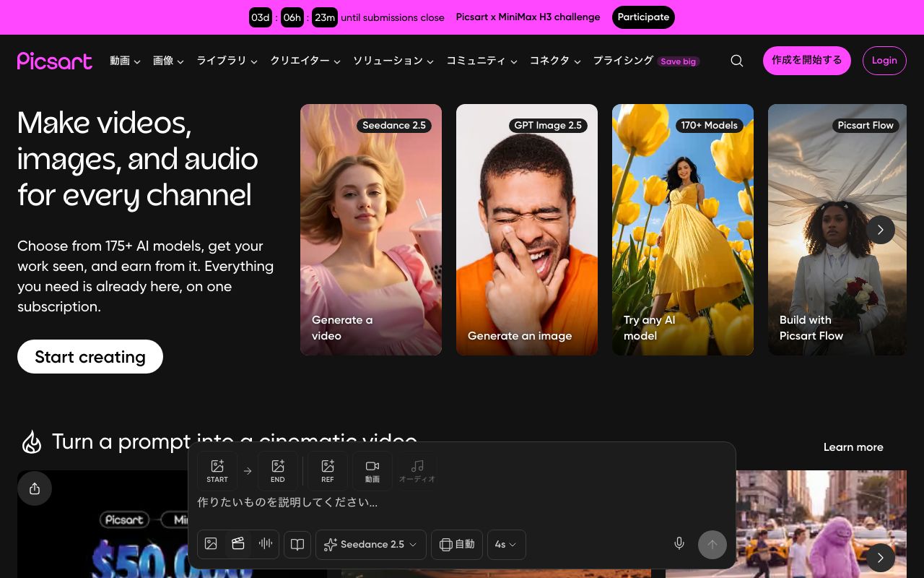The image size is (924, 578).
Task: Attach a 動画 video clip input
Action: (372, 471)
